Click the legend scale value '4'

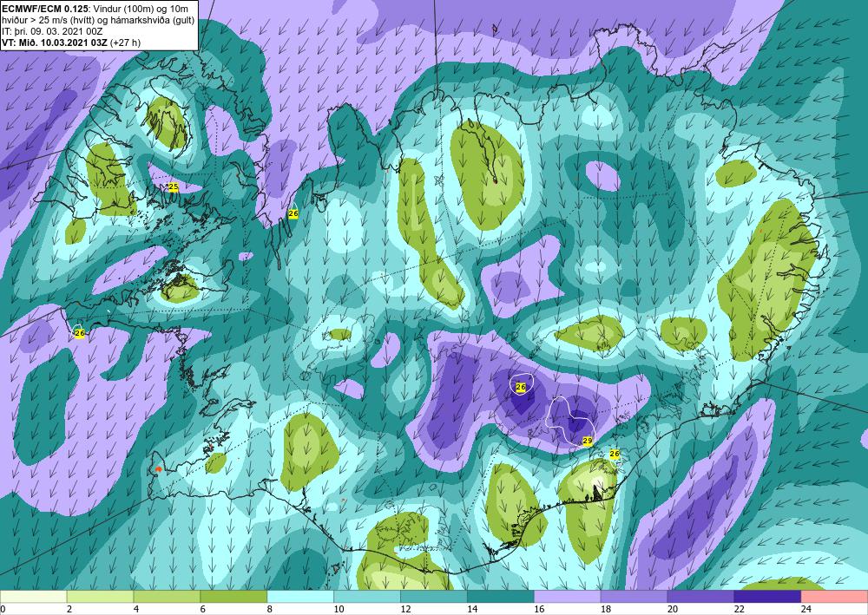(x=136, y=609)
